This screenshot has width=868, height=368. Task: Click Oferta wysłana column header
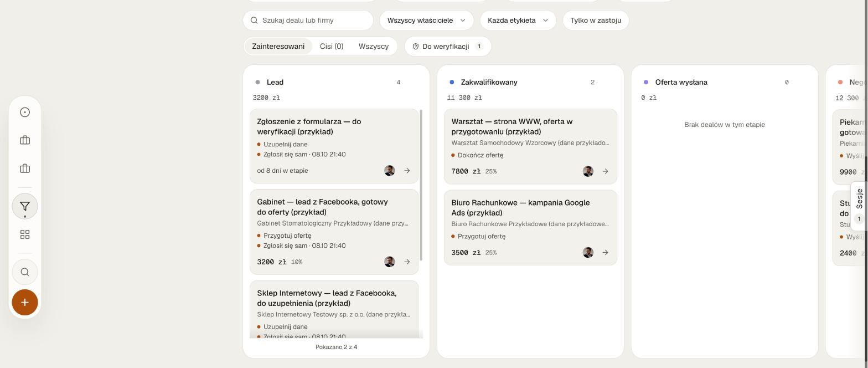click(681, 82)
